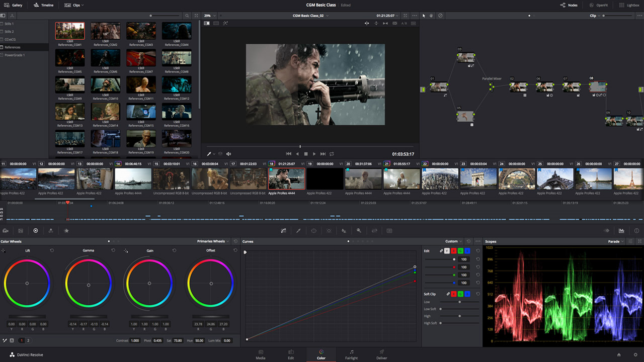This screenshot has height=362, width=644.
Task: Open the Gallery panel
Action: (14, 5)
